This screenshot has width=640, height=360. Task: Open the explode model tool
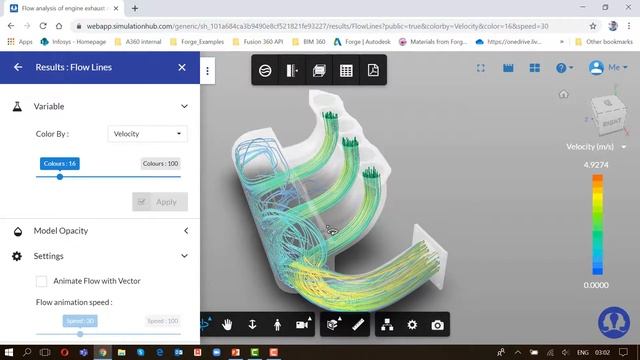333,325
